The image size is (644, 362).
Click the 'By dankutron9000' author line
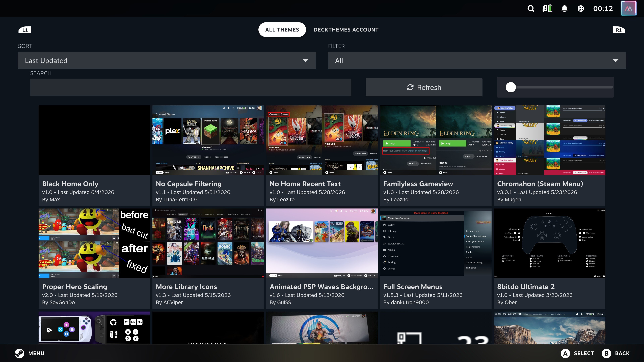tap(406, 303)
